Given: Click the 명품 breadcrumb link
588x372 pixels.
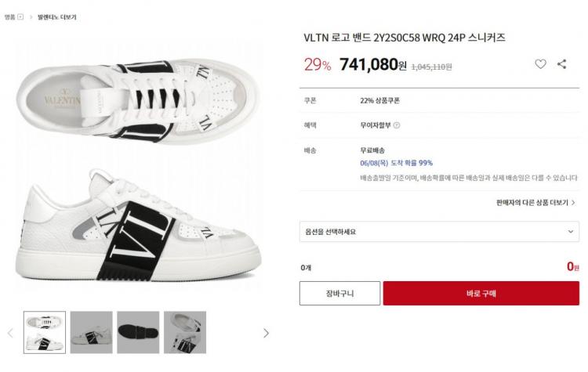Looking at the screenshot, I should coord(9,17).
